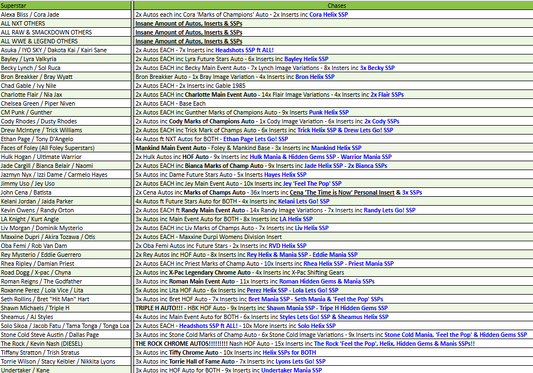Select the CM Punk / Gunther cell
Screen dimensions: 533x373
point(65,112)
